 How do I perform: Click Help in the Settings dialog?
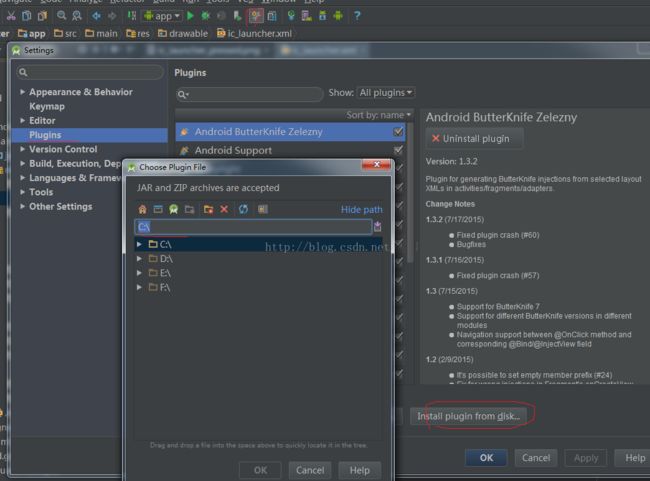[x=634, y=458]
